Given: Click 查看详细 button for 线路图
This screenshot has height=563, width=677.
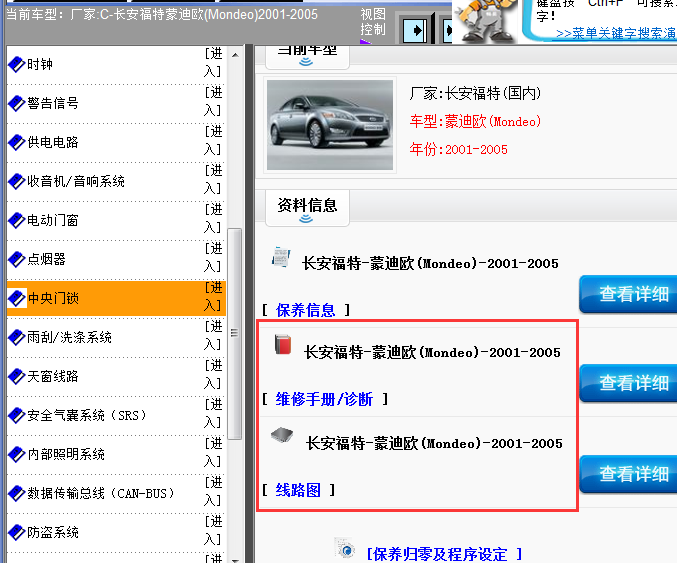Looking at the screenshot, I should pyautogui.click(x=628, y=474).
